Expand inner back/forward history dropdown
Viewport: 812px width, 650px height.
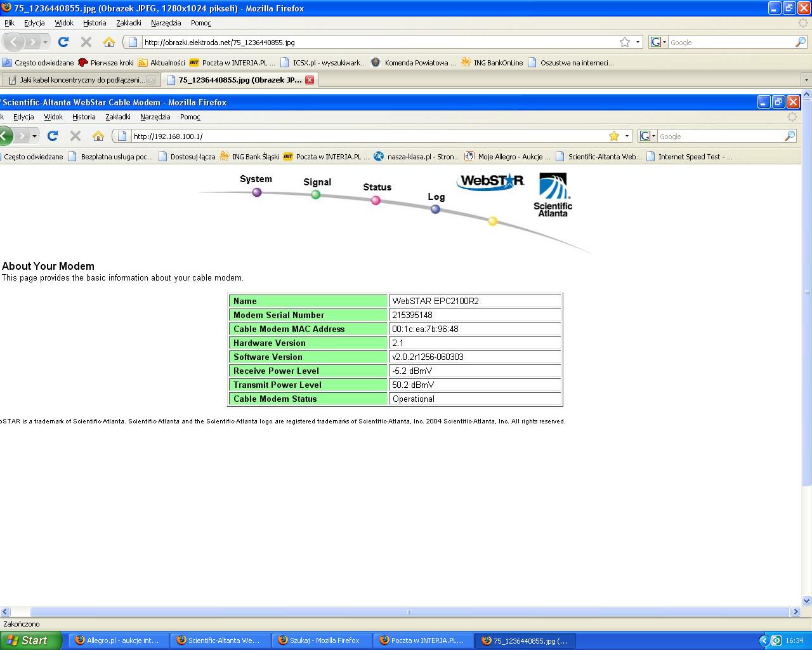point(34,136)
